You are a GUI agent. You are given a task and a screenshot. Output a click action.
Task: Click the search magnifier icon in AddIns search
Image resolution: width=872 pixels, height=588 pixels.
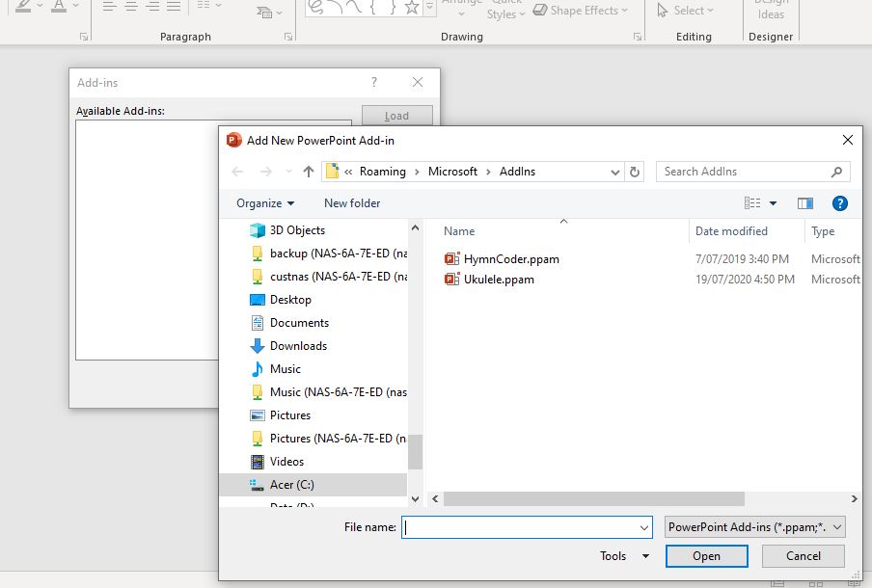(x=836, y=172)
